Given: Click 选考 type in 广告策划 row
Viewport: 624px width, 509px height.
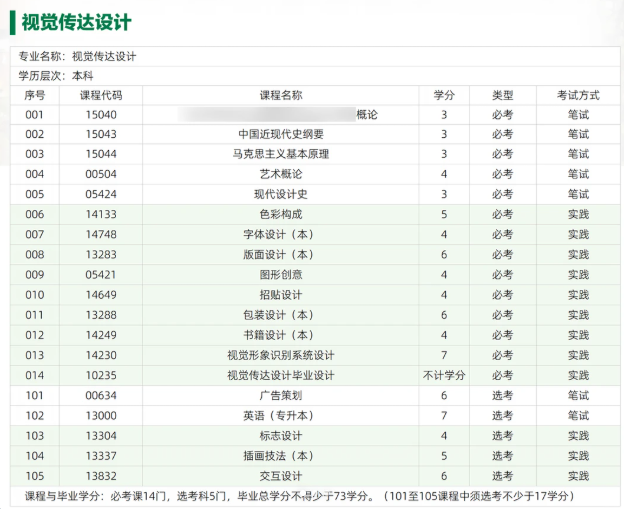Looking at the screenshot, I should pyautogui.click(x=503, y=396).
